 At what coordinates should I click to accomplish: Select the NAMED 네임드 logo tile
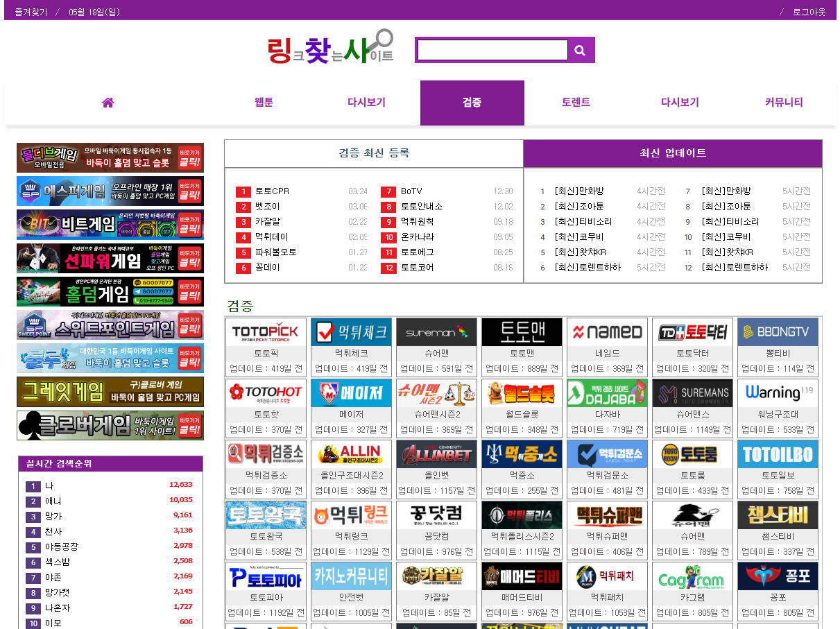pyautogui.click(x=607, y=332)
